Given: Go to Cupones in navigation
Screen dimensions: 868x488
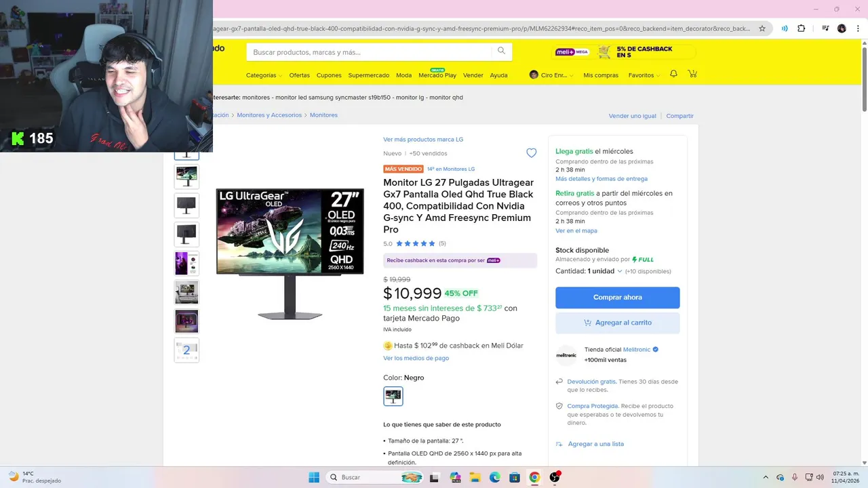Looking at the screenshot, I should pyautogui.click(x=329, y=75).
